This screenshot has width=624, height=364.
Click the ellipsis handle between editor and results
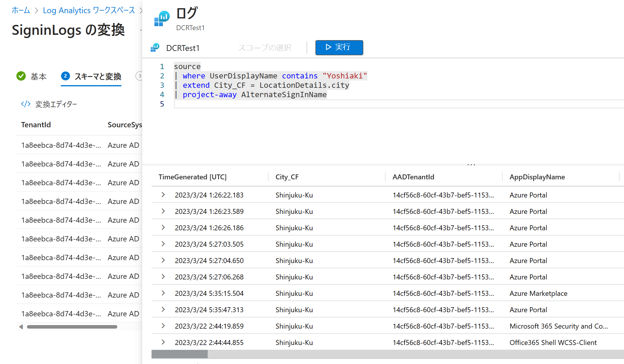coord(471,164)
